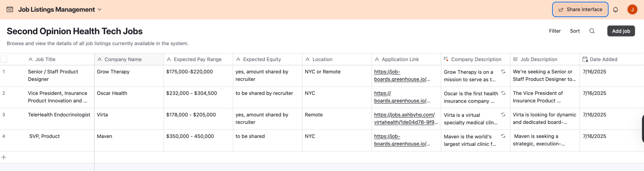Click the text type icon on Job Title header
This screenshot has width=644, height=171.
pyautogui.click(x=31, y=59)
